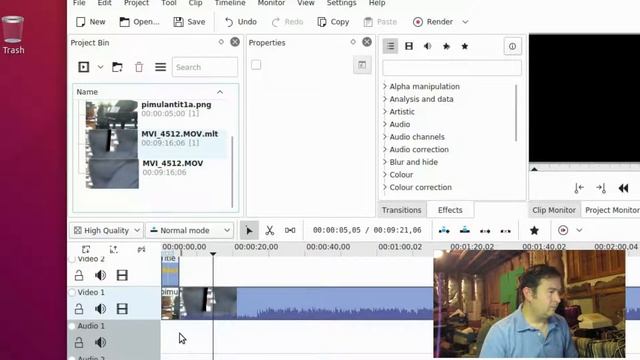Copy selection using Copy button
Screen dimensions: 640x360
(x=333, y=22)
